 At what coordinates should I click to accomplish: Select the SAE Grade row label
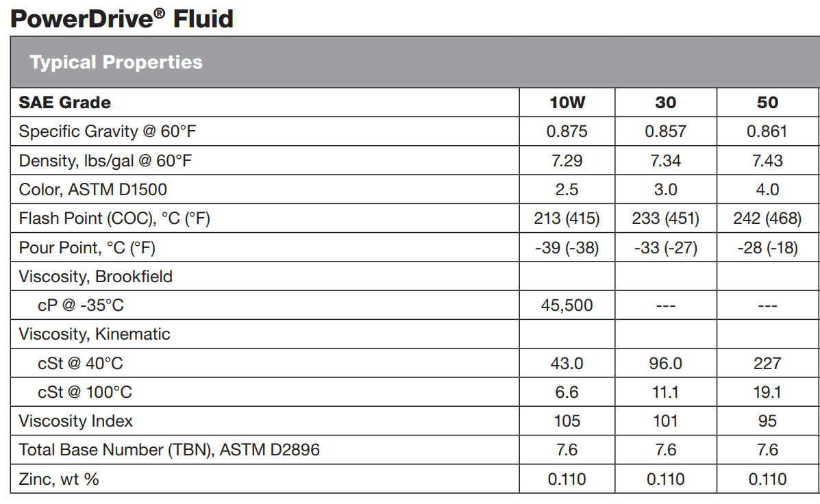(x=65, y=103)
